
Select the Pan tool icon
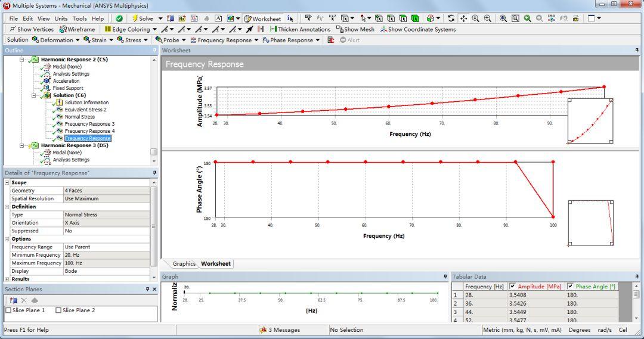(463, 18)
